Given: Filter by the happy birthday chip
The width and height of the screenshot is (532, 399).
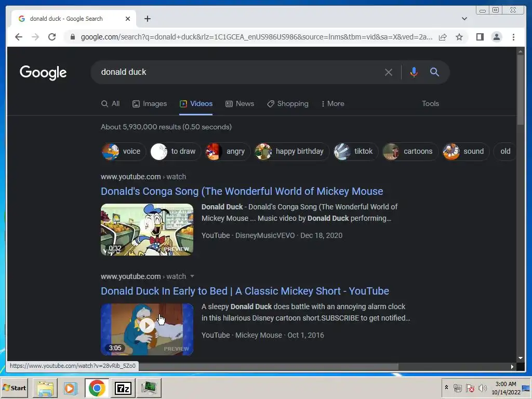Looking at the screenshot, I should coord(291,151).
